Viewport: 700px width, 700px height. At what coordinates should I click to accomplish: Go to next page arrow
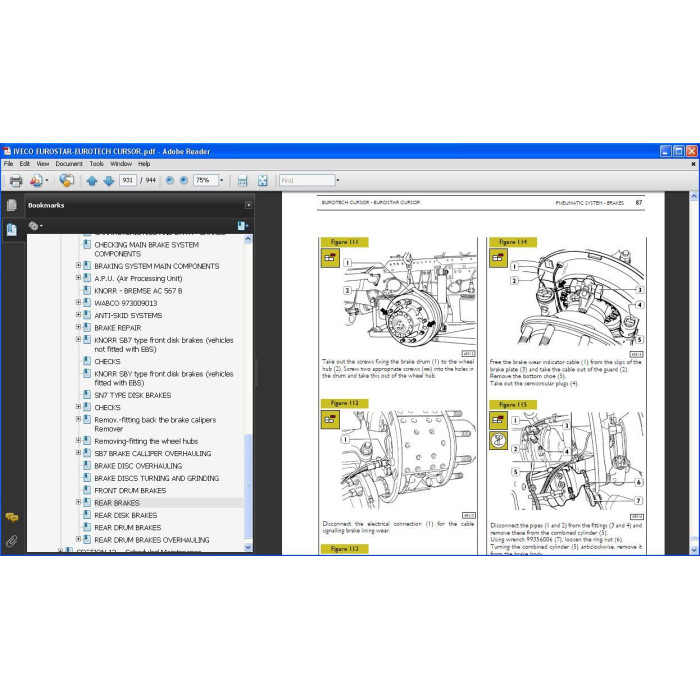[x=108, y=180]
